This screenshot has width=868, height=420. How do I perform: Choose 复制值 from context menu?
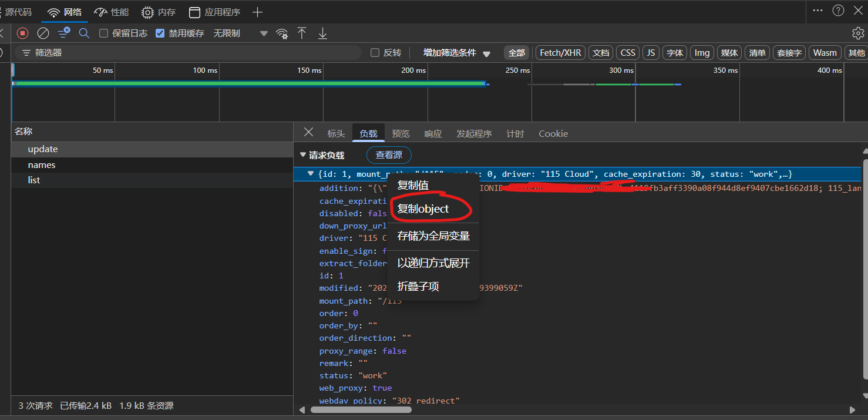pyautogui.click(x=433, y=185)
